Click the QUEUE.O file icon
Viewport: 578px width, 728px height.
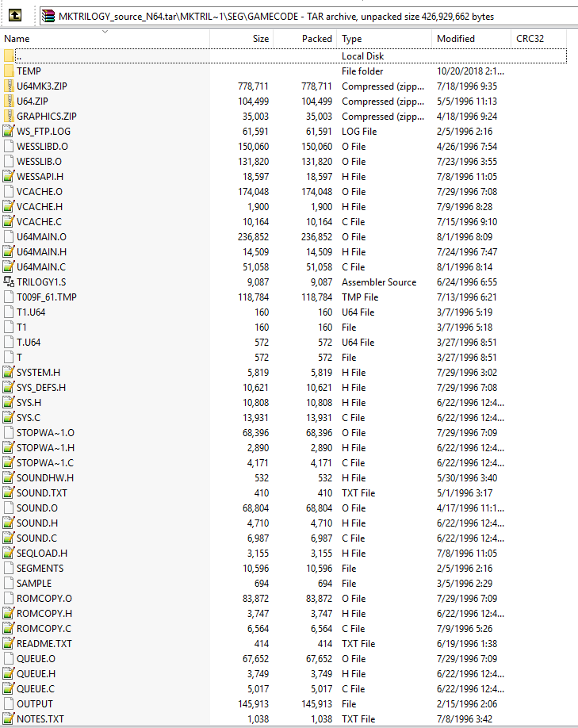[9, 659]
